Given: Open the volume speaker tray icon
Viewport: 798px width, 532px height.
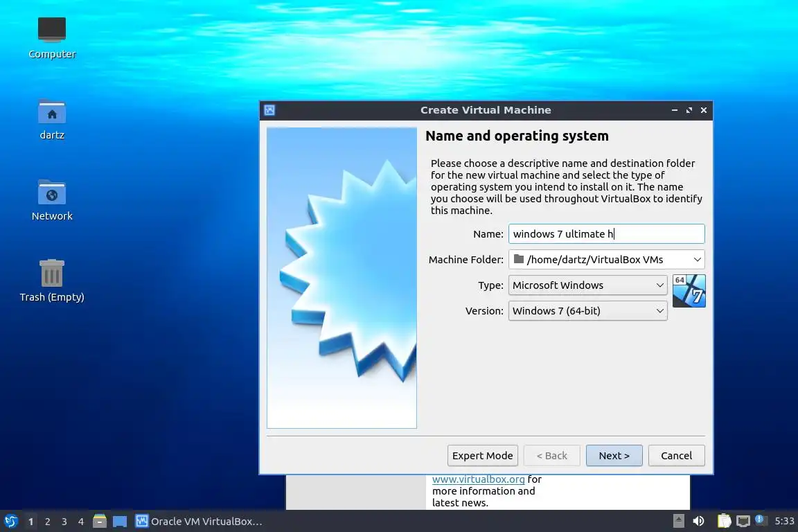Looking at the screenshot, I should click(698, 521).
